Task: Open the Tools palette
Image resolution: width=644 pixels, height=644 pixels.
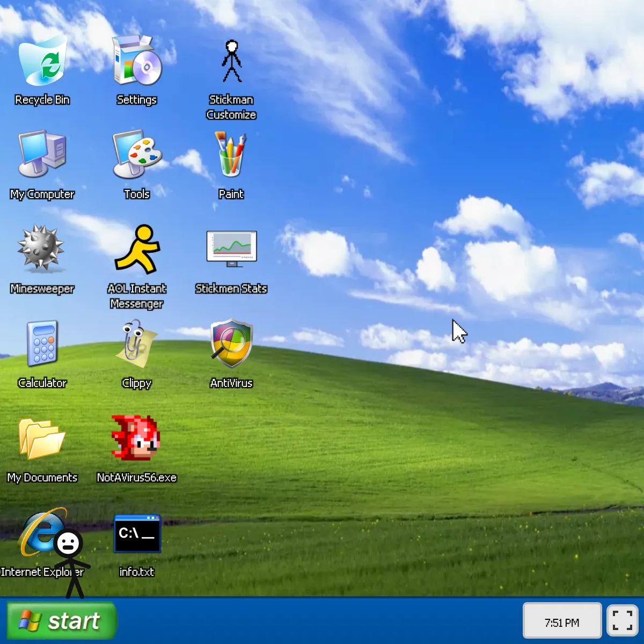Action: [137, 155]
